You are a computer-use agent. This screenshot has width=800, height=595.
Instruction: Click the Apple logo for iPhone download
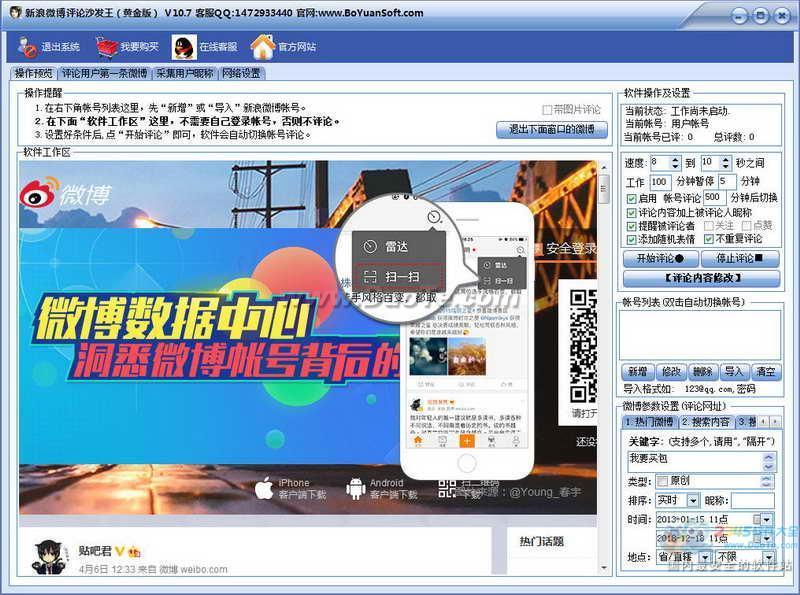tap(264, 488)
